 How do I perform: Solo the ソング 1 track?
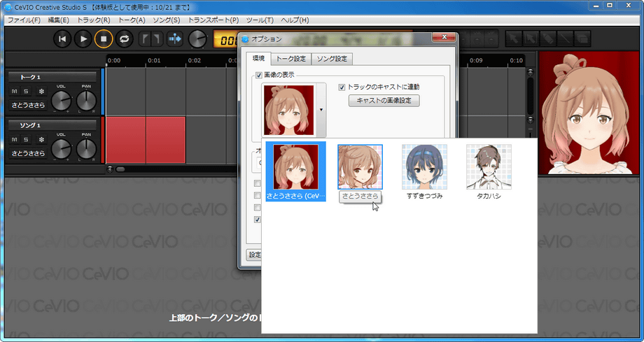click(x=26, y=140)
